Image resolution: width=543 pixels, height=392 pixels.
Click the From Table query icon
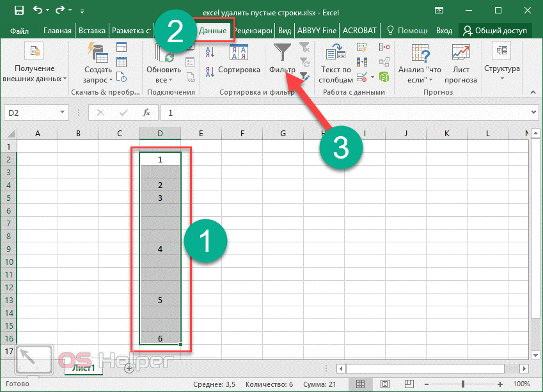pos(122,62)
